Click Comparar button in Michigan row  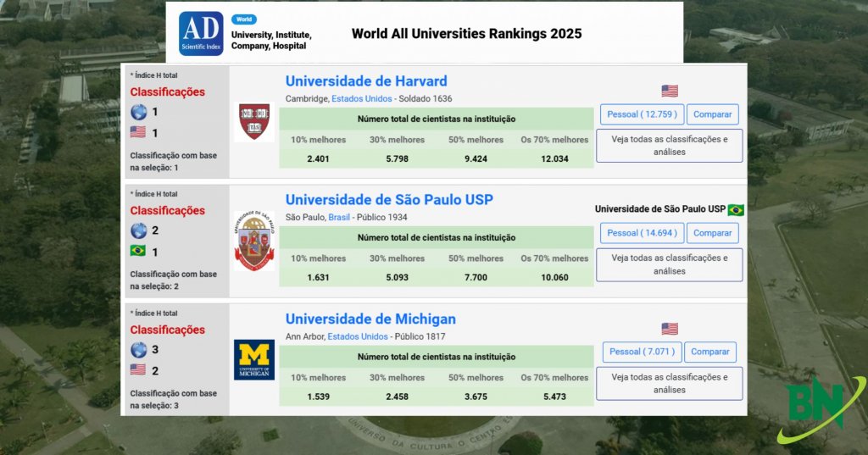point(710,352)
